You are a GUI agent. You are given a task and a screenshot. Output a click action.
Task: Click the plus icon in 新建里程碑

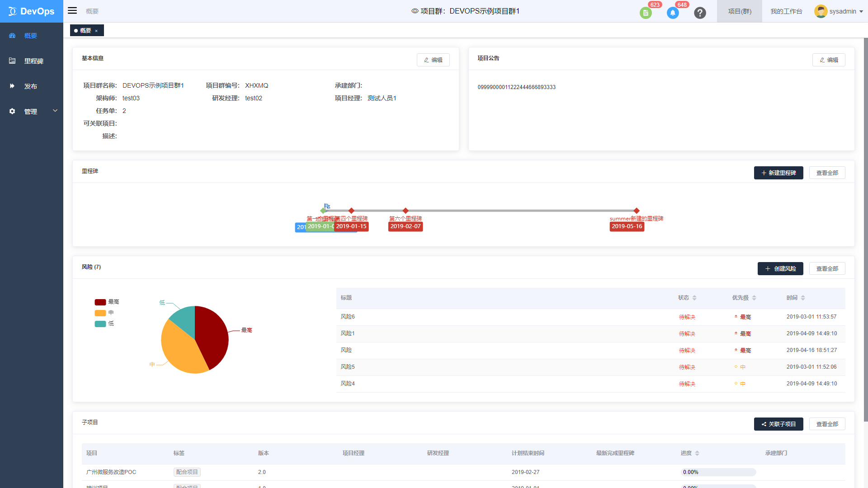[x=764, y=173]
